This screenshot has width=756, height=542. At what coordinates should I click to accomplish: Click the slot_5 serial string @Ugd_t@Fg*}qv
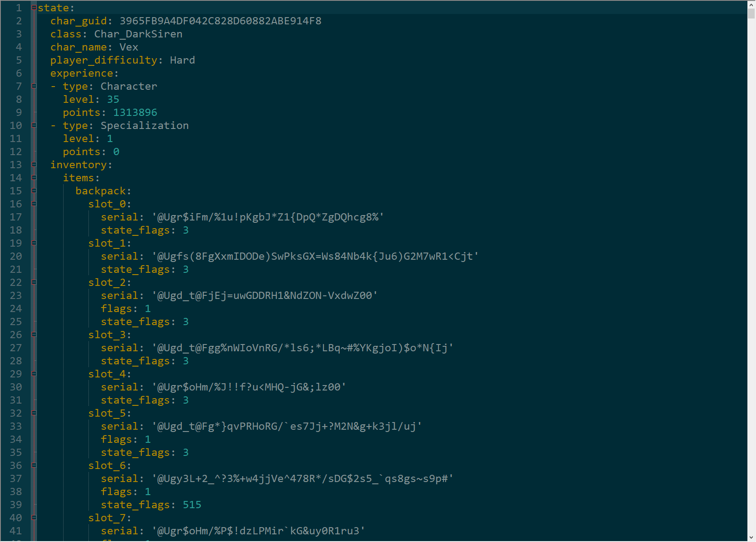[287, 426]
